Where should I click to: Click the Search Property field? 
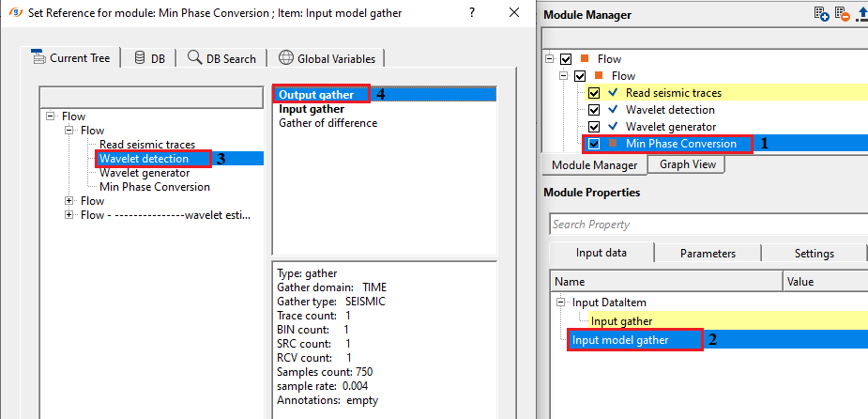point(708,225)
